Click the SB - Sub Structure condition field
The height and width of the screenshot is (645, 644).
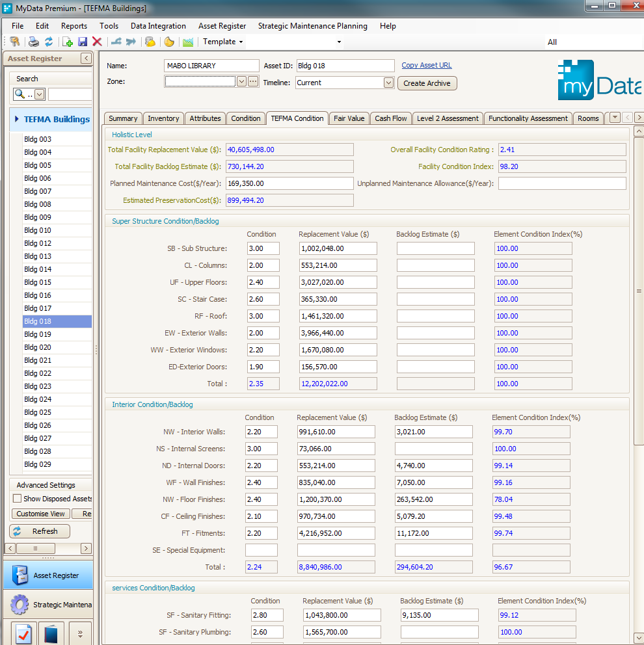pos(263,248)
